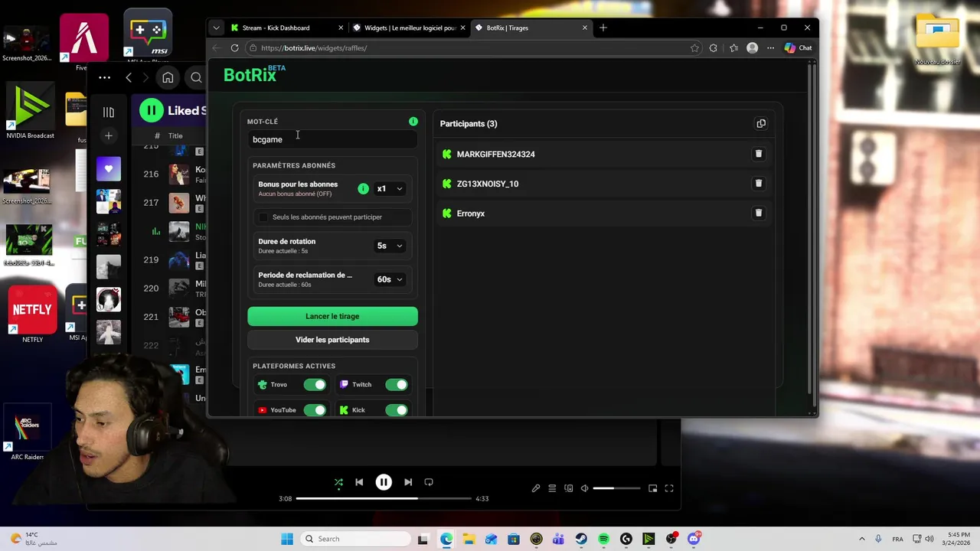The height and width of the screenshot is (551, 980).
Task: Open Spotify queue icon
Action: (x=552, y=488)
